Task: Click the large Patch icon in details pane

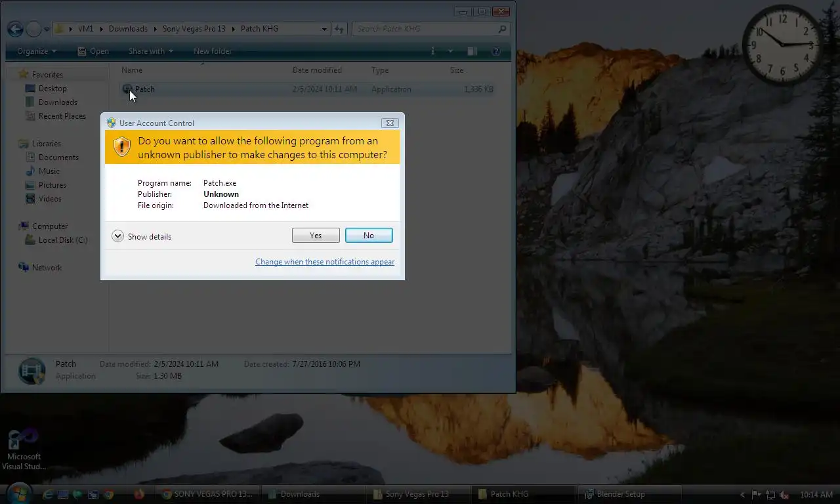Action: point(31,371)
